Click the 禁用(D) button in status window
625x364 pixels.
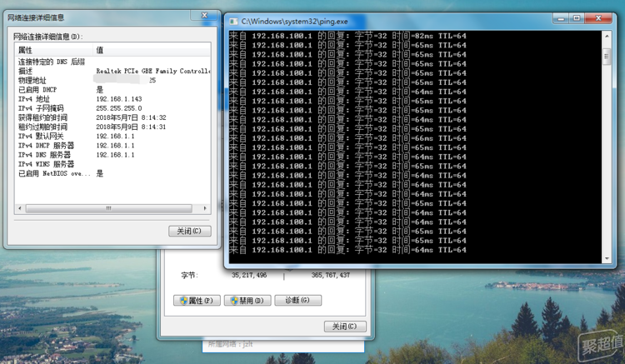pyautogui.click(x=247, y=301)
